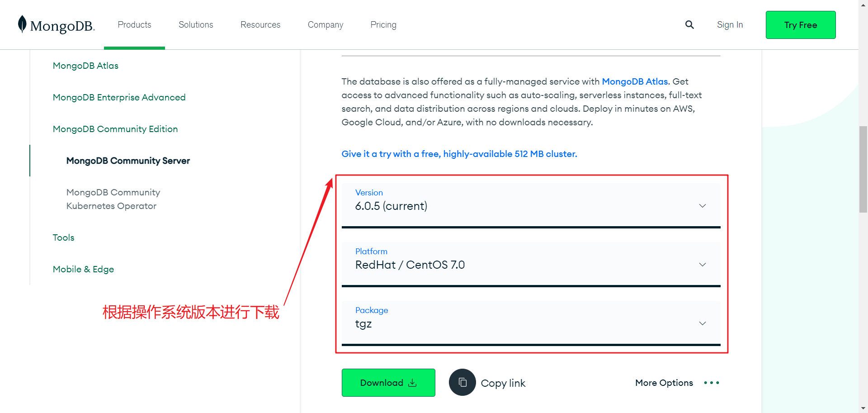Click the page vertical scrollbar thumb
Viewport: 868px width, 413px height.
[863, 169]
